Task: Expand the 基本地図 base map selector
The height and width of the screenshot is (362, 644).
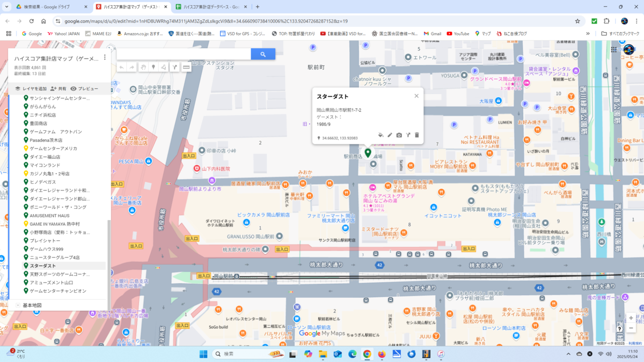Action: click(x=18, y=305)
